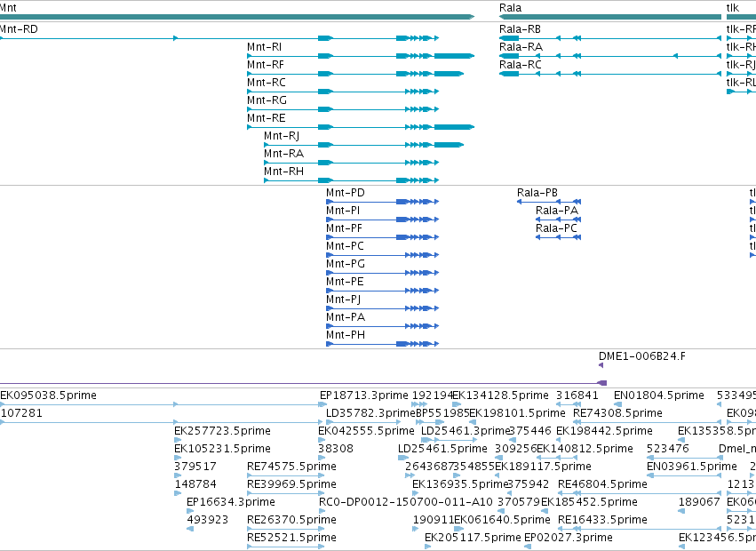756x551 pixels.
Task: Select the Mnt-RF transcript label
Action: pyautogui.click(x=266, y=65)
